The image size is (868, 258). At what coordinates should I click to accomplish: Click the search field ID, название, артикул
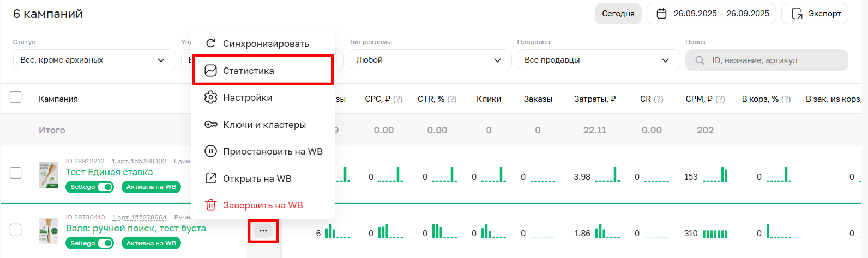[x=766, y=60]
